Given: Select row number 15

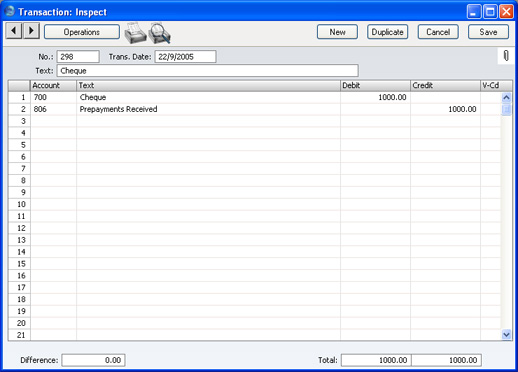Looking at the screenshot, I should tap(19, 264).
